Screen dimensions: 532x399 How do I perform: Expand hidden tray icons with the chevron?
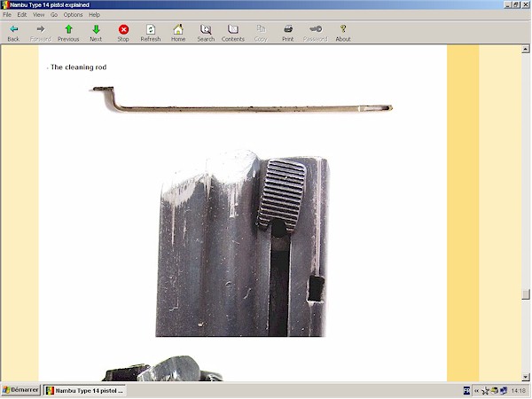coord(476,391)
